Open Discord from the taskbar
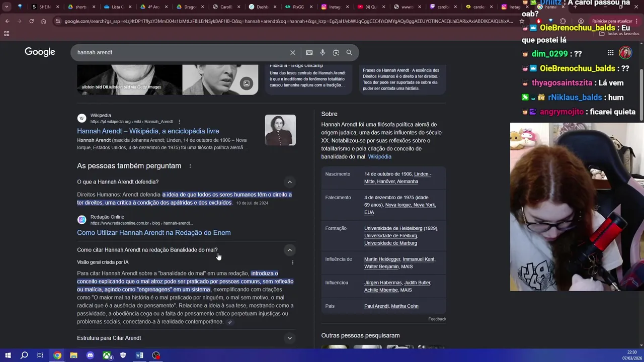Image resolution: width=644 pixels, height=362 pixels. (90, 355)
